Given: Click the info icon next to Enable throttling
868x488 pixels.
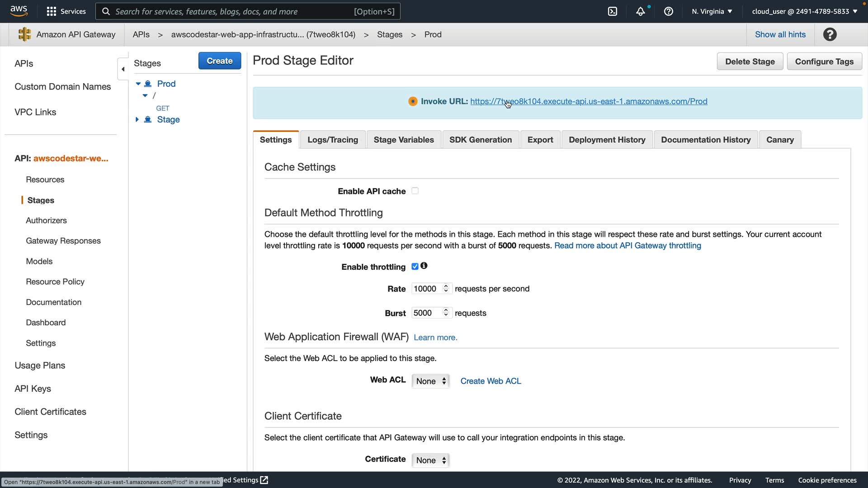Looking at the screenshot, I should (x=424, y=266).
